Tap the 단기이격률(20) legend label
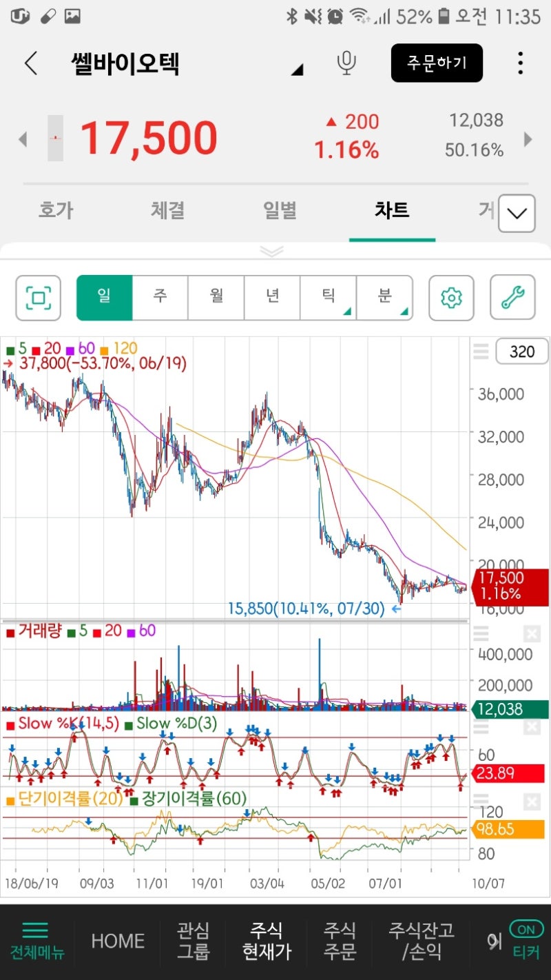Screen dimensions: 551x980 pyautogui.click(x=64, y=799)
